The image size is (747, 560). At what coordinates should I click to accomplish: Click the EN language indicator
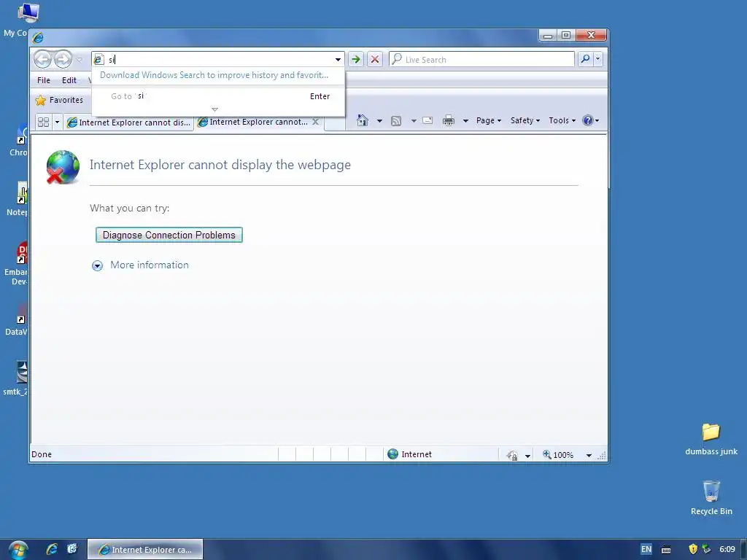pyautogui.click(x=646, y=549)
